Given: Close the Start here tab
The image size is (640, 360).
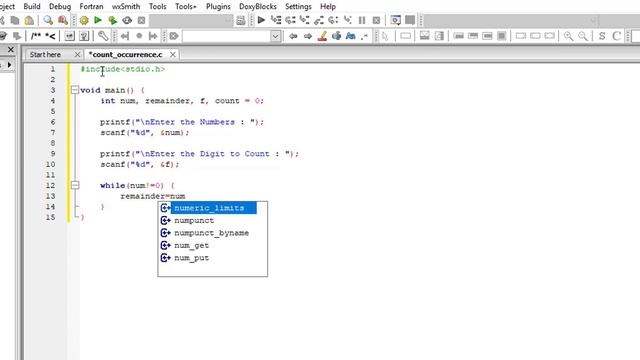Looking at the screenshot, I should point(77,54).
